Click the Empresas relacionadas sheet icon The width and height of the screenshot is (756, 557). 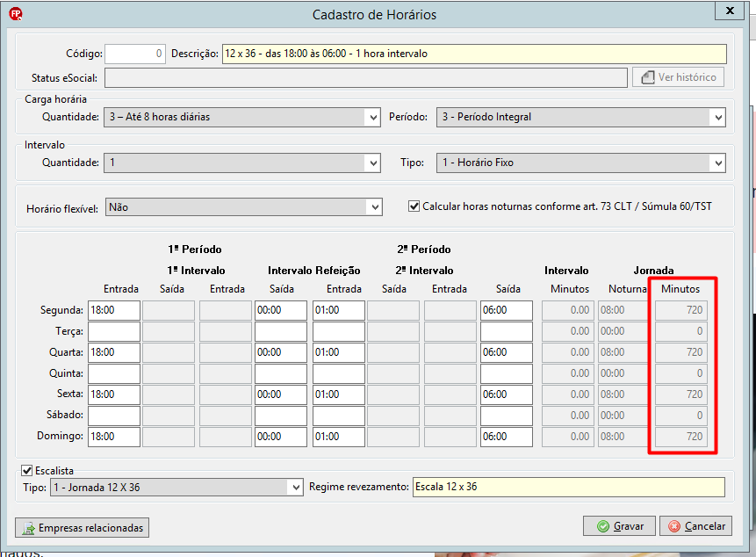click(x=28, y=529)
